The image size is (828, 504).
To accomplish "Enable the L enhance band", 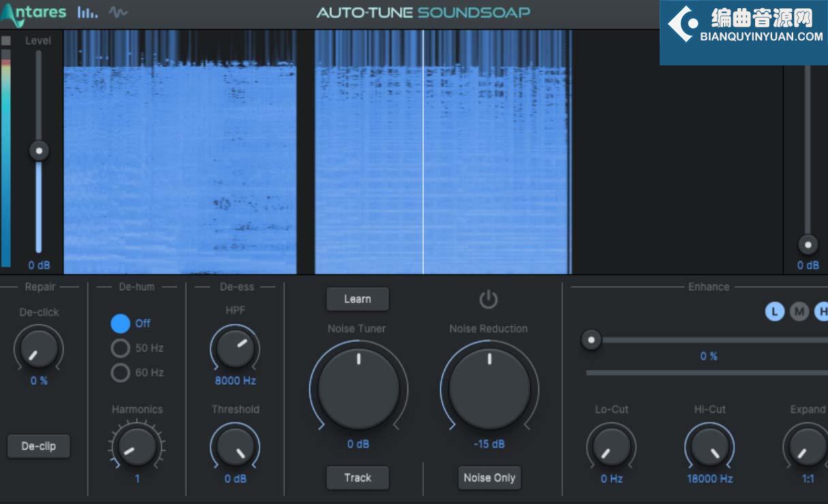I will (x=775, y=312).
